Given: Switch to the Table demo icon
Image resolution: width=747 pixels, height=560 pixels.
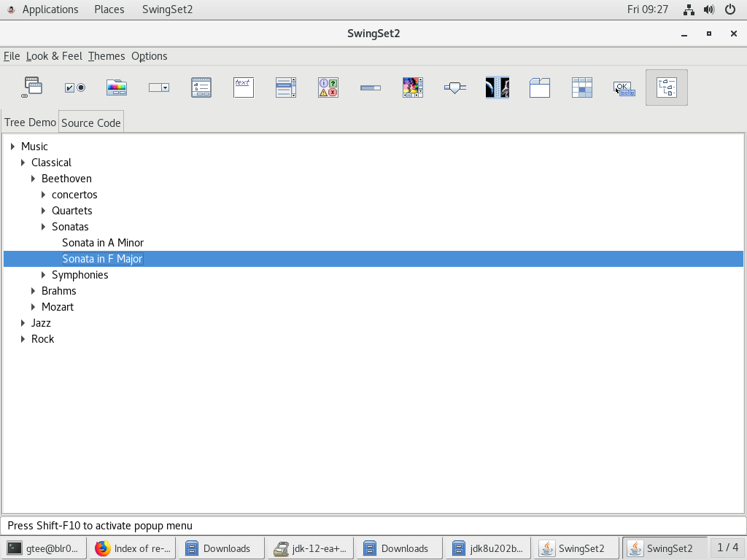Looking at the screenshot, I should (582, 87).
